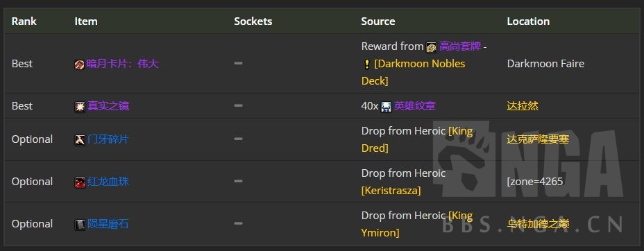The height and width of the screenshot is (251, 644).
Task: Click the 陨星磨石 item icon
Action: click(80, 225)
